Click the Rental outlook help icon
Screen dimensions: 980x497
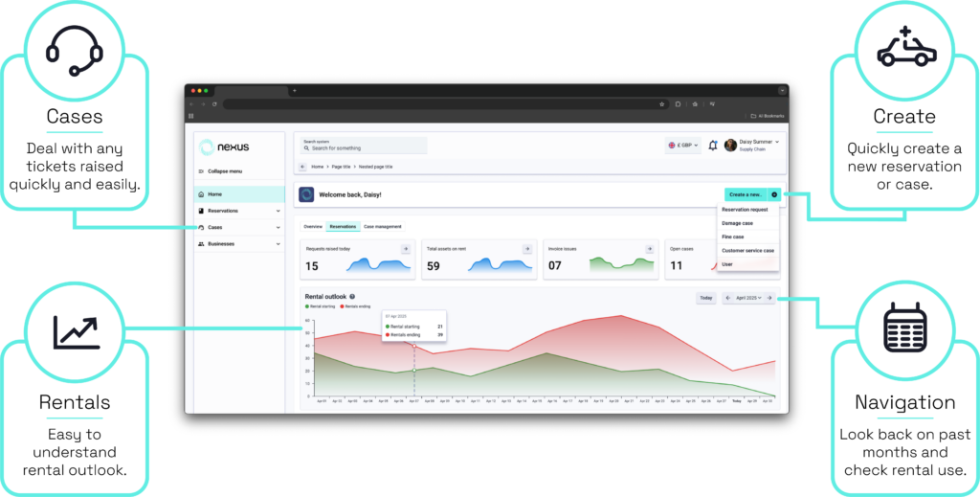[353, 297]
